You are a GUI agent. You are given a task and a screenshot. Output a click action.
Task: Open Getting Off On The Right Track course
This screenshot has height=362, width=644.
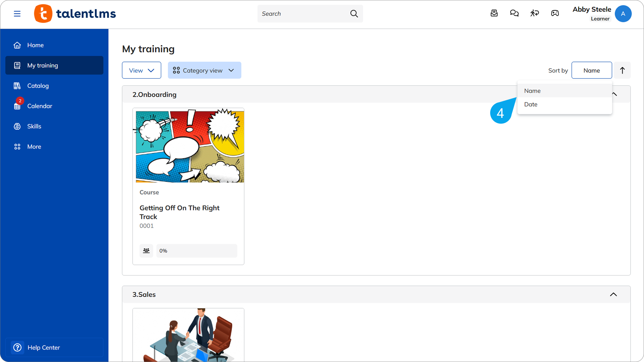179,212
